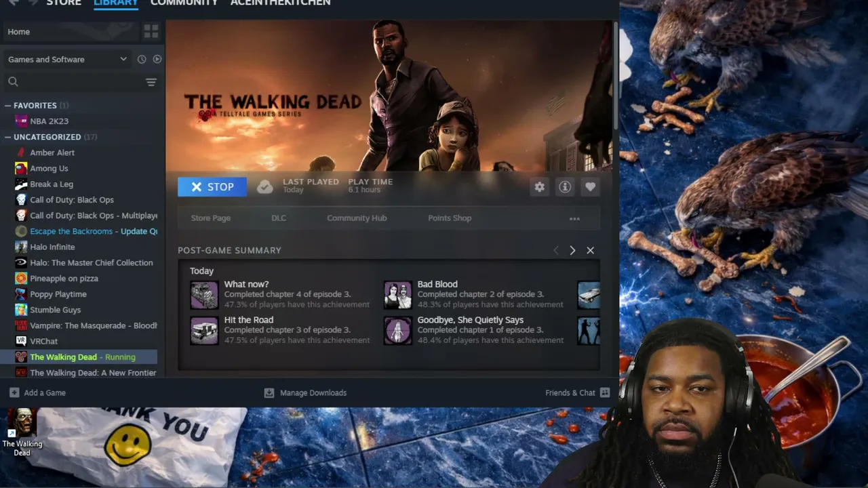The image size is (868, 488).
Task: Toggle the ready-to-play filter icon
Action: (x=157, y=60)
